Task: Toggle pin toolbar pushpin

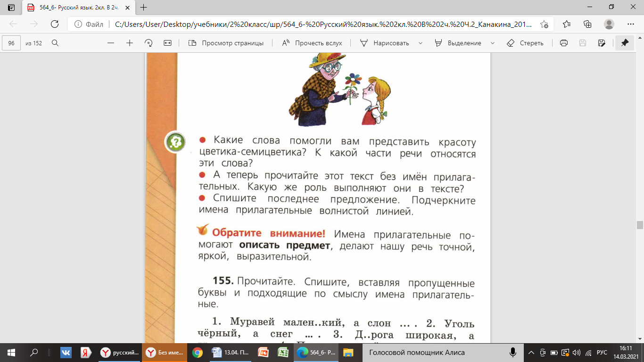Action: click(625, 43)
